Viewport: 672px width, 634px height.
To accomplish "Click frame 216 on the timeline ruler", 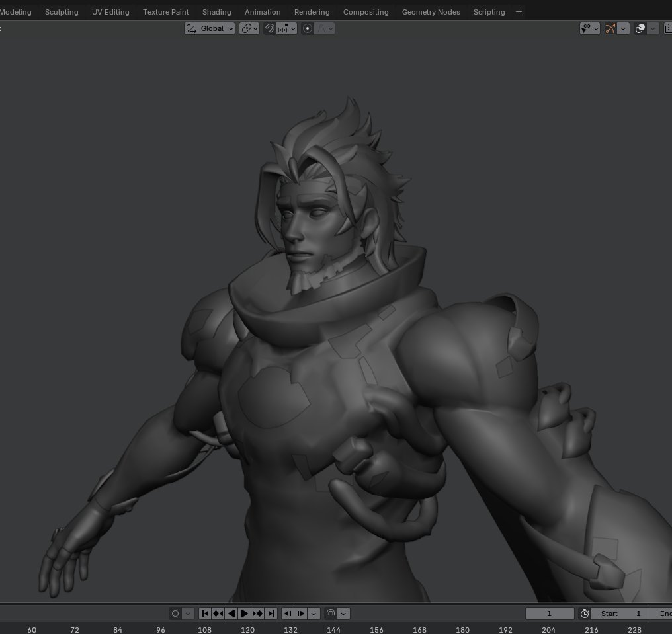I will coord(591,630).
